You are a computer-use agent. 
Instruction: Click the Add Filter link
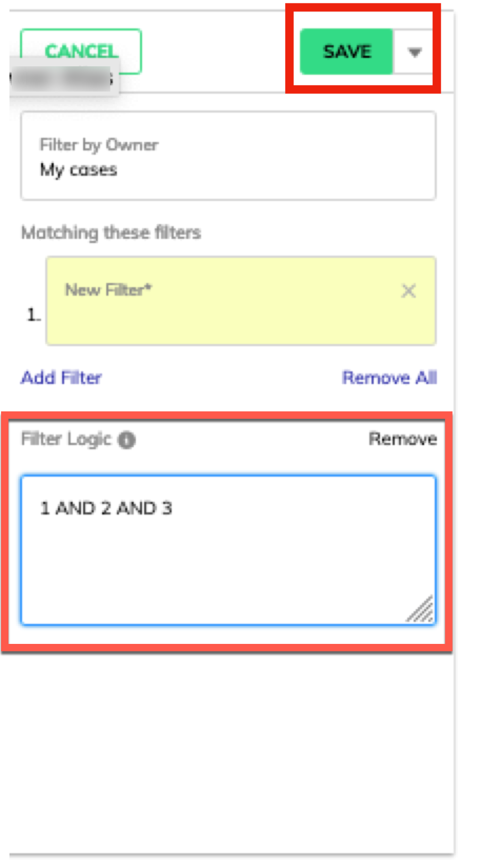coord(61,378)
